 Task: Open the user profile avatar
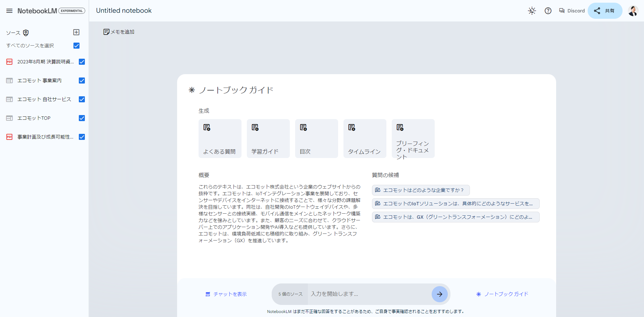click(633, 11)
